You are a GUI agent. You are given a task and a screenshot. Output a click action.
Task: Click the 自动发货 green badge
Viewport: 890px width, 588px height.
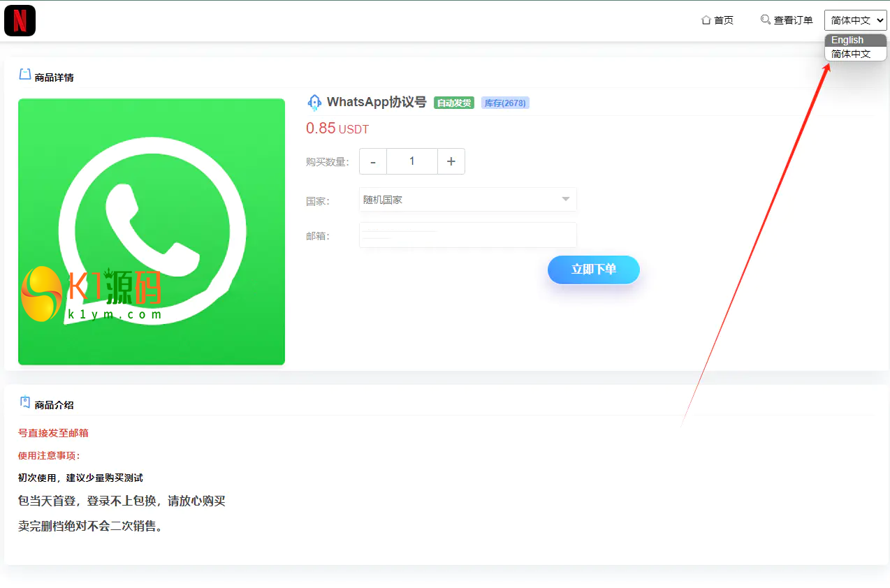point(454,103)
